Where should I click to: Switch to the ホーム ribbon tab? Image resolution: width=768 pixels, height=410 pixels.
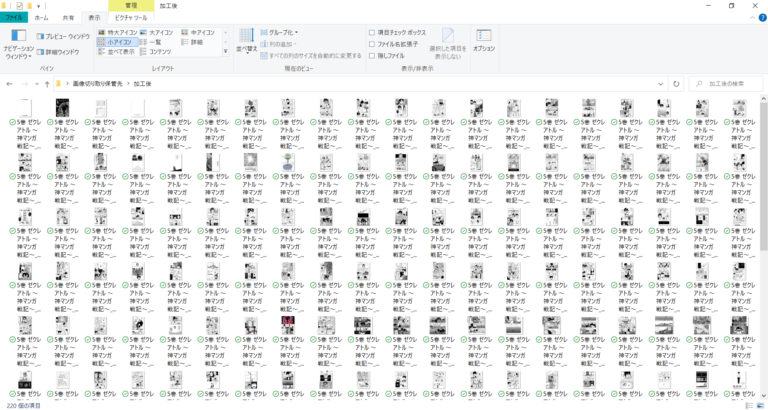(x=41, y=18)
